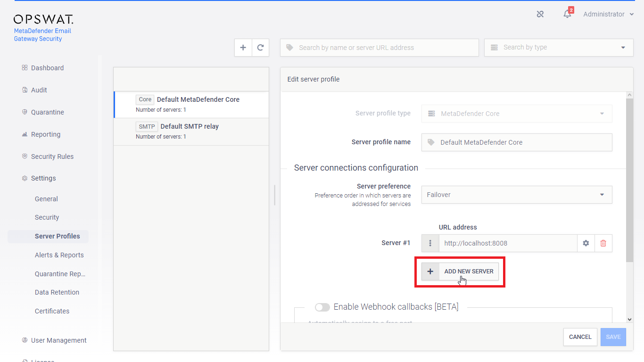
Task: Click the form's vertical scrollbar thumb
Action: coord(629,181)
